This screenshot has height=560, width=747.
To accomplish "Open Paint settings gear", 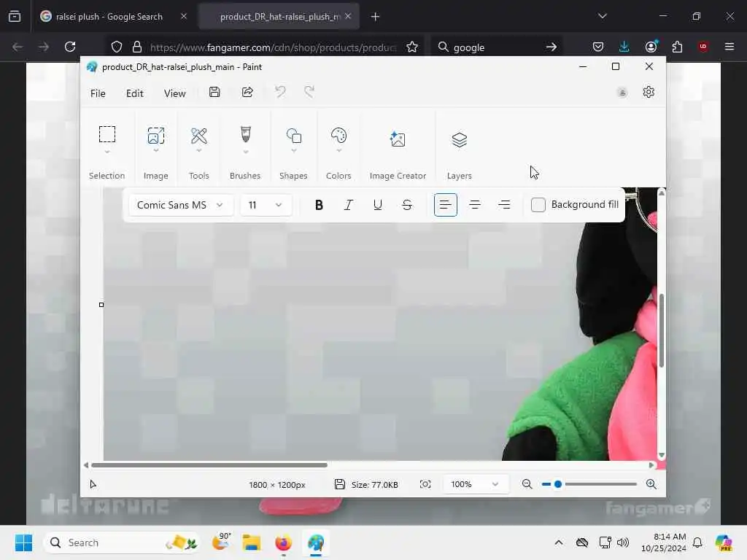I will 649,92.
